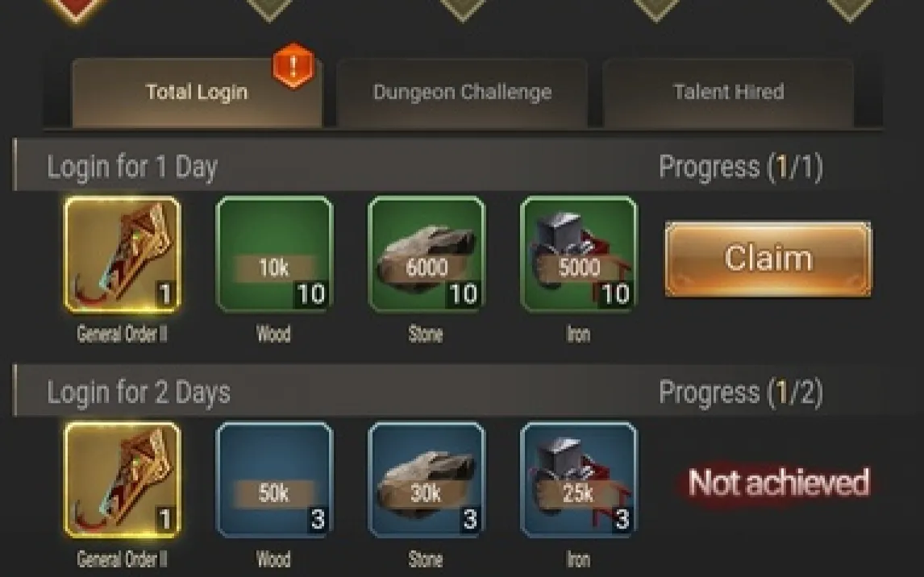The image size is (924, 577).
Task: Select the 50k Wood reward icon
Action: (274, 480)
